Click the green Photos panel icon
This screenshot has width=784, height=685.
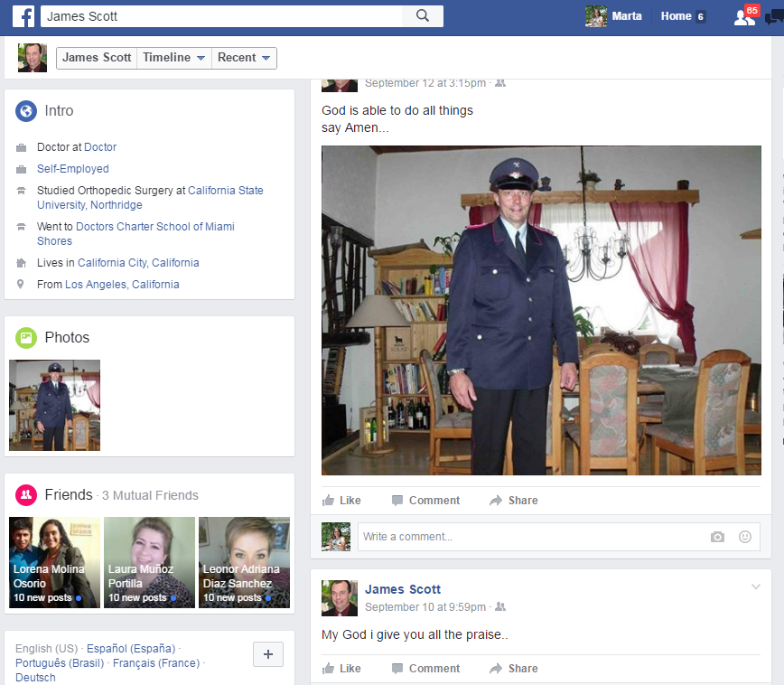(26, 337)
